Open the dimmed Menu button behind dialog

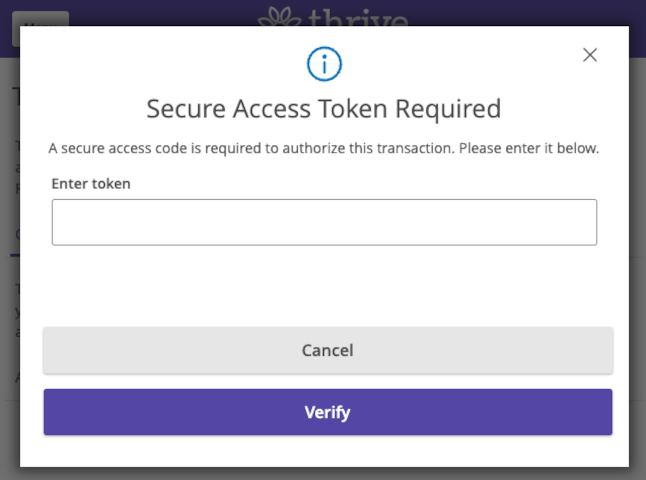40,19
